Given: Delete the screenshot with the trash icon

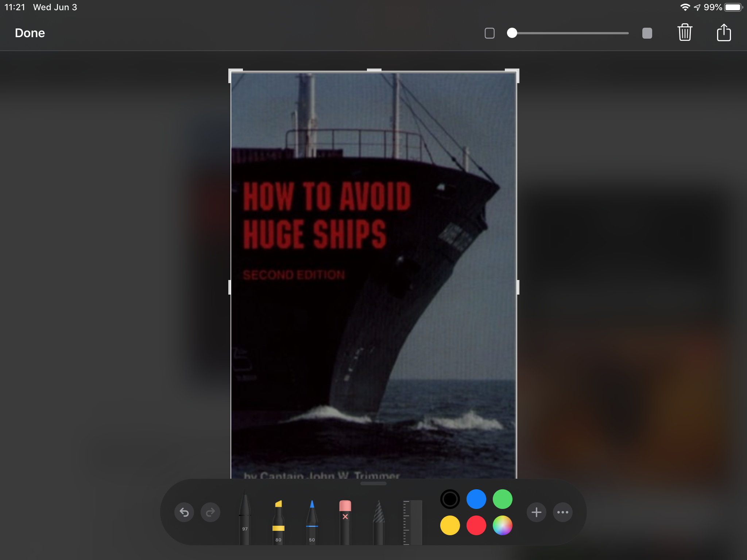Looking at the screenshot, I should point(685,32).
